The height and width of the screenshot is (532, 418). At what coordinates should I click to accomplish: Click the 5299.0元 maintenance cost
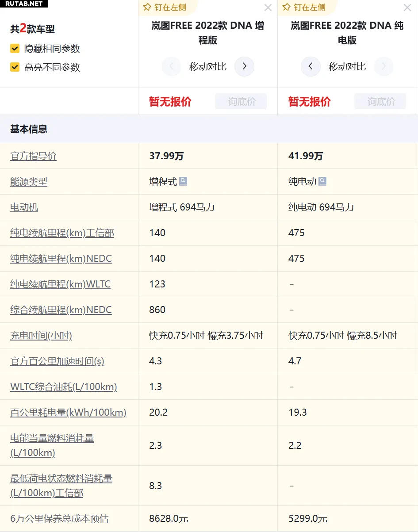[x=308, y=518]
